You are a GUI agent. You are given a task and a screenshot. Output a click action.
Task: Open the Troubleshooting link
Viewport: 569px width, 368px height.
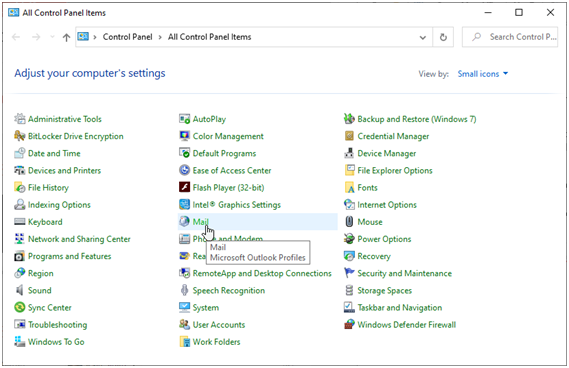(x=58, y=324)
